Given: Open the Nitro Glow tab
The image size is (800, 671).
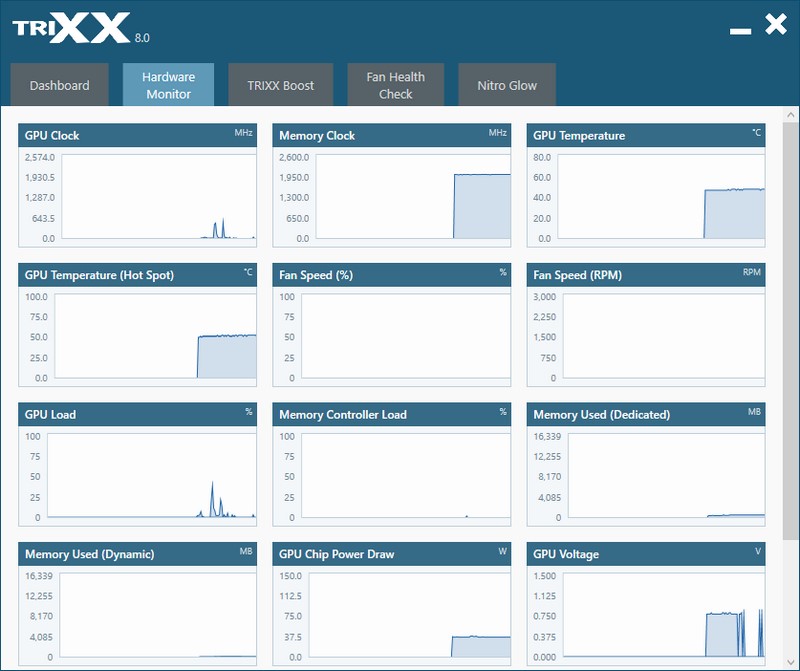Looking at the screenshot, I should [x=507, y=85].
